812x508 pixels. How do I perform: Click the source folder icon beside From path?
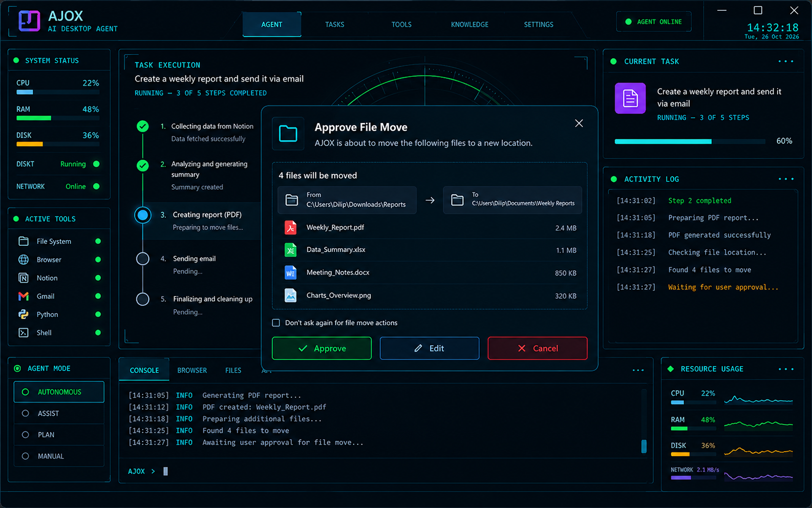tap(292, 200)
